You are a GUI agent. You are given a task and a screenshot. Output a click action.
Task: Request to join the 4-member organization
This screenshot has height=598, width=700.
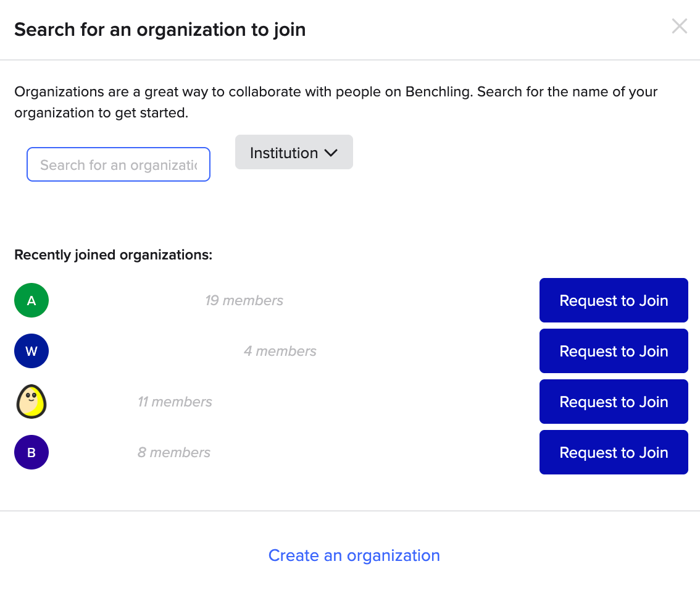click(x=614, y=352)
